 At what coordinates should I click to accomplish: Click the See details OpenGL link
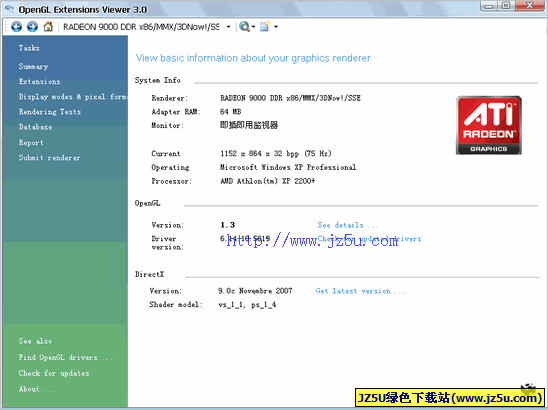(348, 225)
